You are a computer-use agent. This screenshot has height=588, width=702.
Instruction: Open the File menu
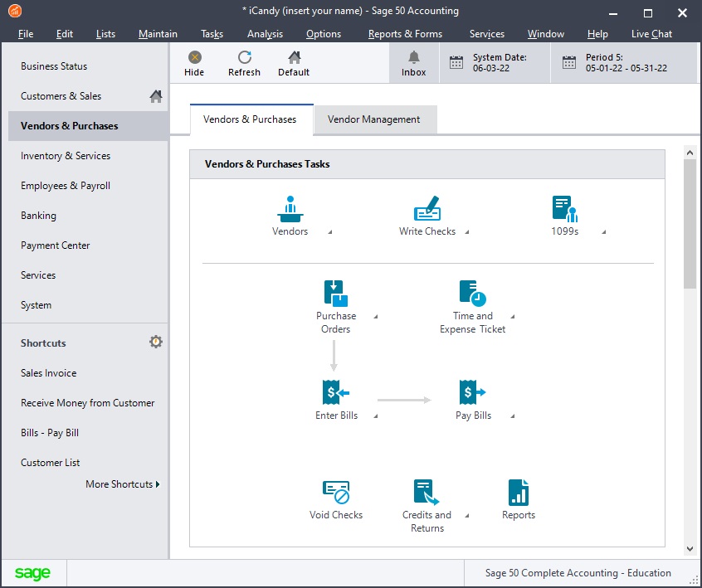click(x=26, y=34)
